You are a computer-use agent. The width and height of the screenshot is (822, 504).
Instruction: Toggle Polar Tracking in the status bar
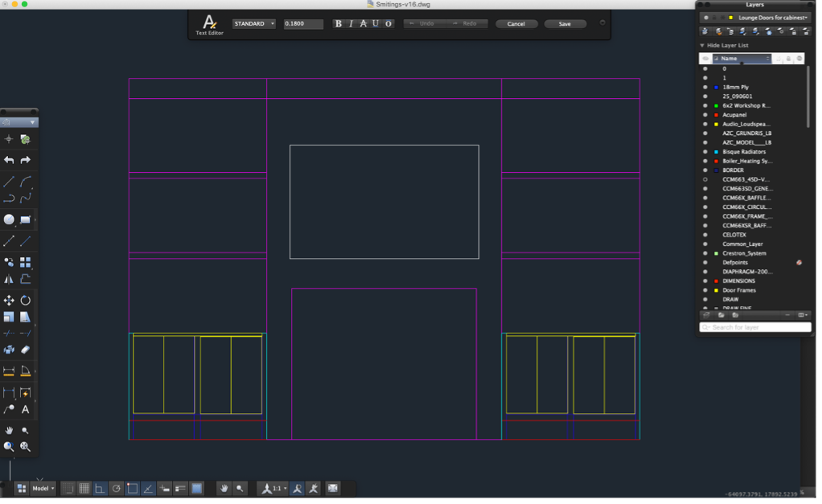click(x=116, y=488)
